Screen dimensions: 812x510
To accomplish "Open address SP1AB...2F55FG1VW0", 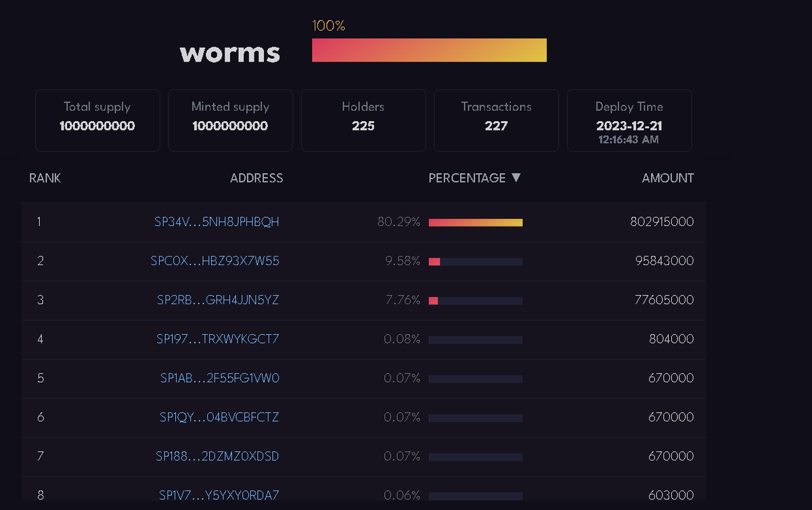I will 219,378.
